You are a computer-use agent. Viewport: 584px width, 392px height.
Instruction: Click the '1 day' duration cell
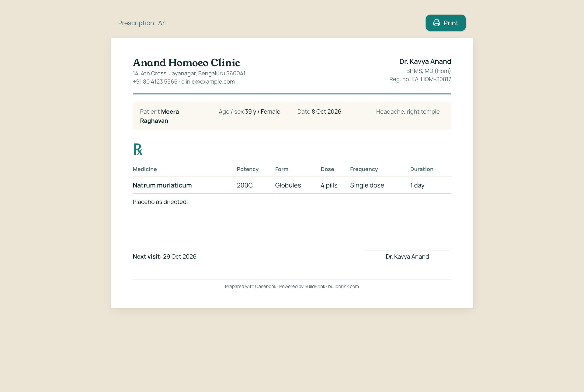point(417,185)
